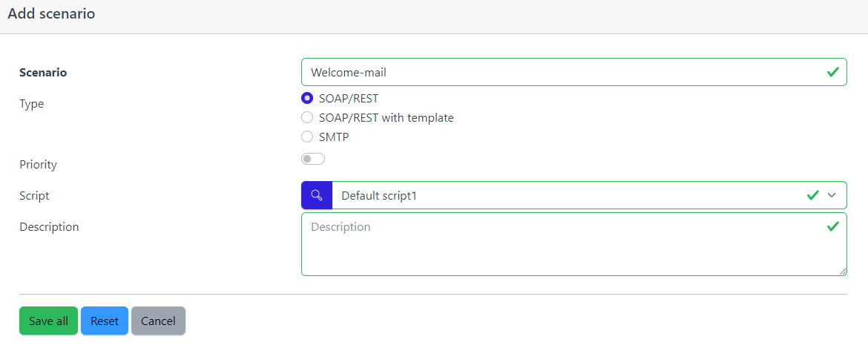The image size is (868, 354).
Task: Click inside the Description text area
Action: [x=574, y=244]
